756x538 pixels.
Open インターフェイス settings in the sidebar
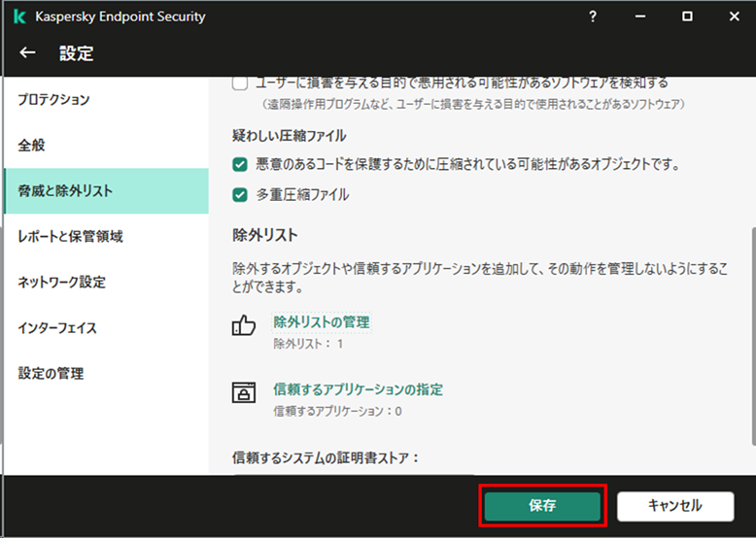tap(106, 327)
